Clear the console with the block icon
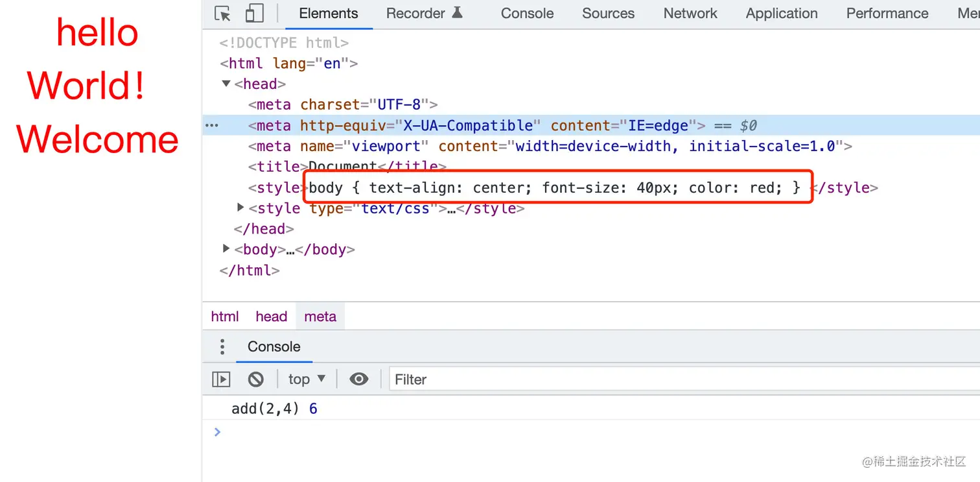Image resolution: width=980 pixels, height=482 pixels. (x=256, y=379)
